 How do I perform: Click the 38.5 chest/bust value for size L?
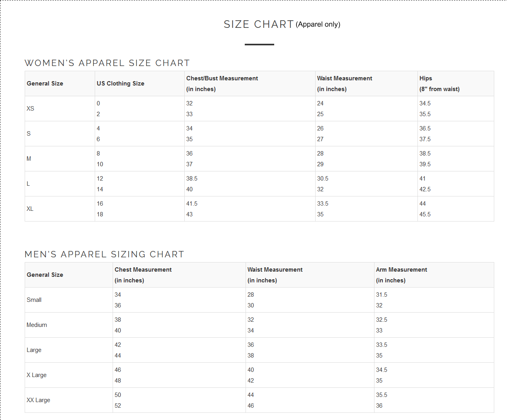(192, 179)
